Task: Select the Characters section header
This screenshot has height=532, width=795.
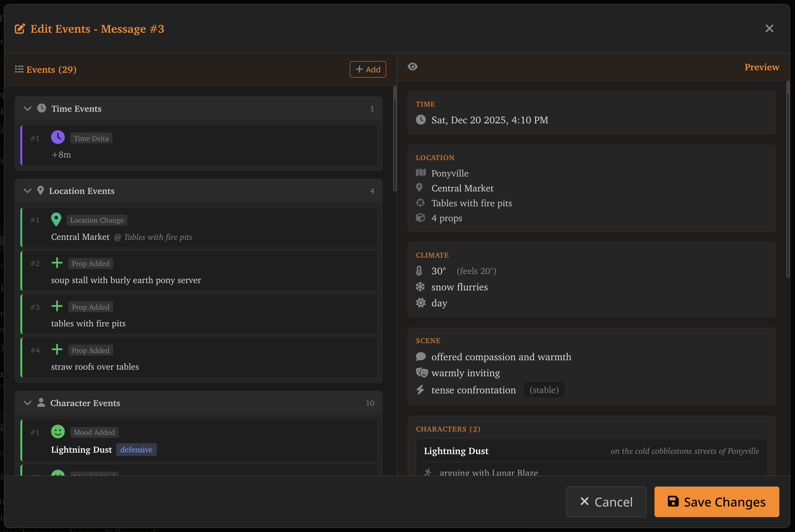Action: coord(448,429)
